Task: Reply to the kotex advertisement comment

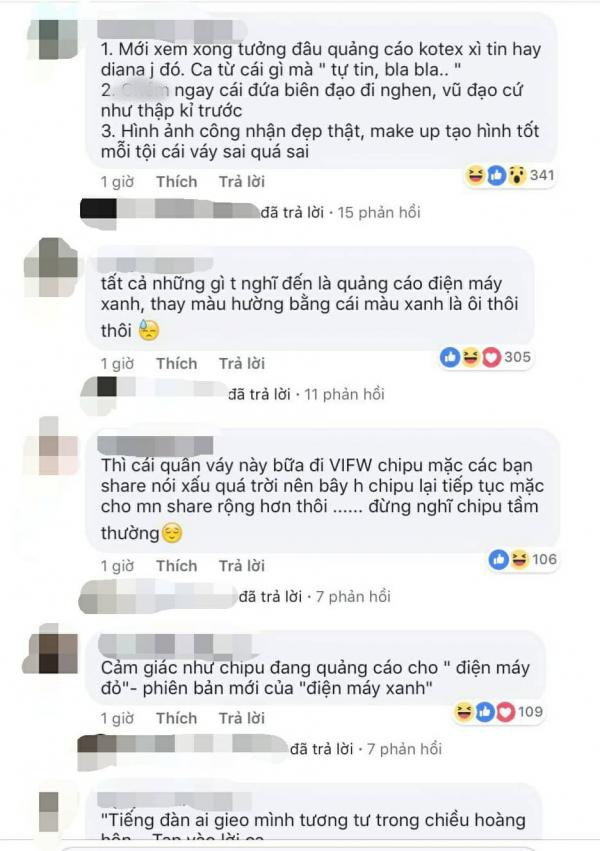Action: [x=241, y=182]
